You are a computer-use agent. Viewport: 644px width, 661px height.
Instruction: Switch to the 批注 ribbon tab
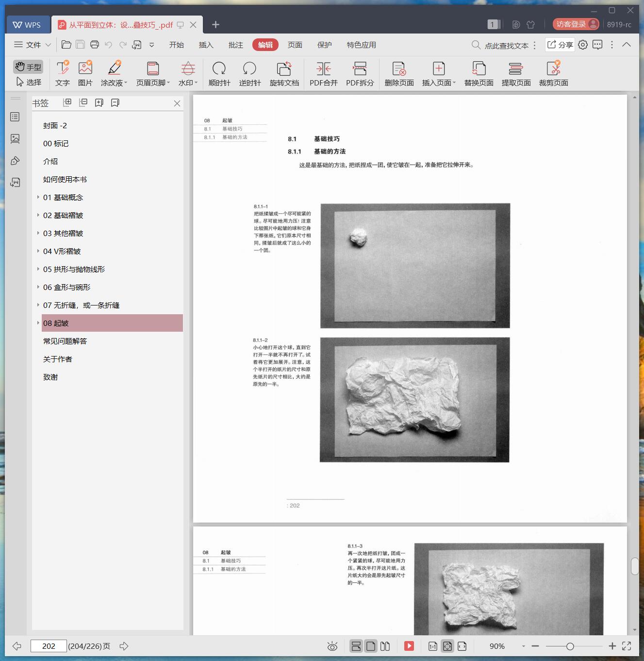coord(236,45)
